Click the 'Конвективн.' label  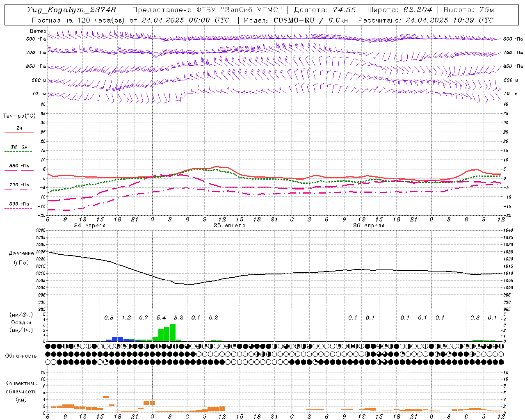pos(21,383)
